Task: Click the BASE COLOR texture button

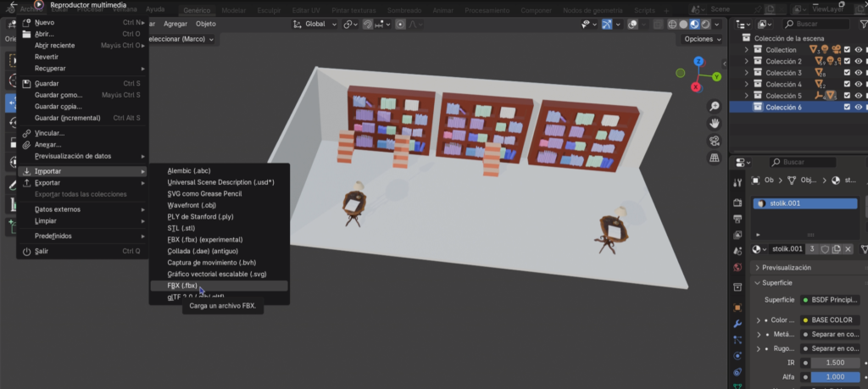Action: point(831,320)
